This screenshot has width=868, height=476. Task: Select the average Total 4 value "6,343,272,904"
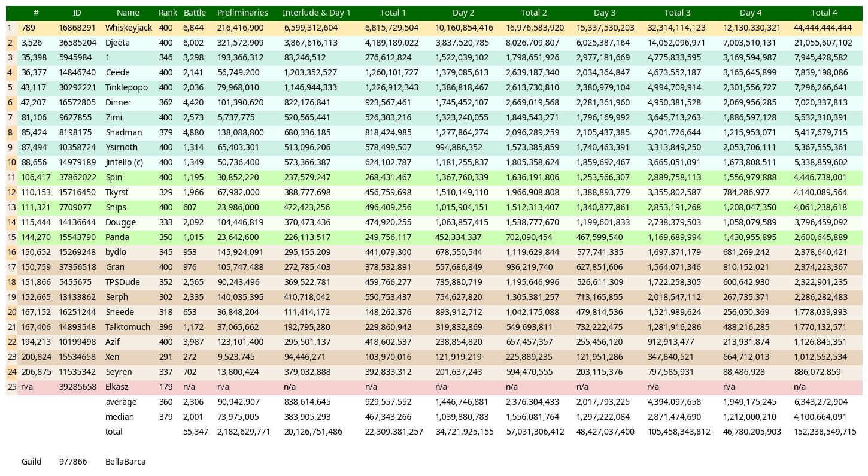pyautogui.click(x=821, y=402)
